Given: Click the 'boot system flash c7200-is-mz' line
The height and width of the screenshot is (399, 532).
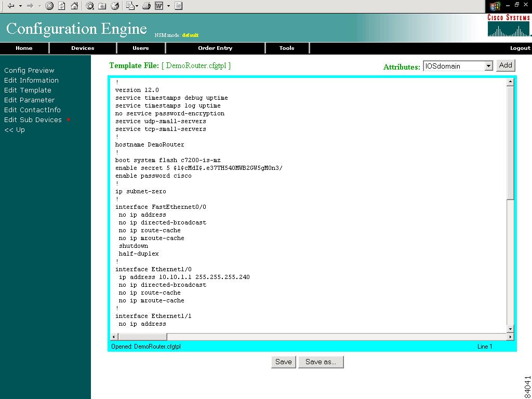Looking at the screenshot, I should click(168, 160).
